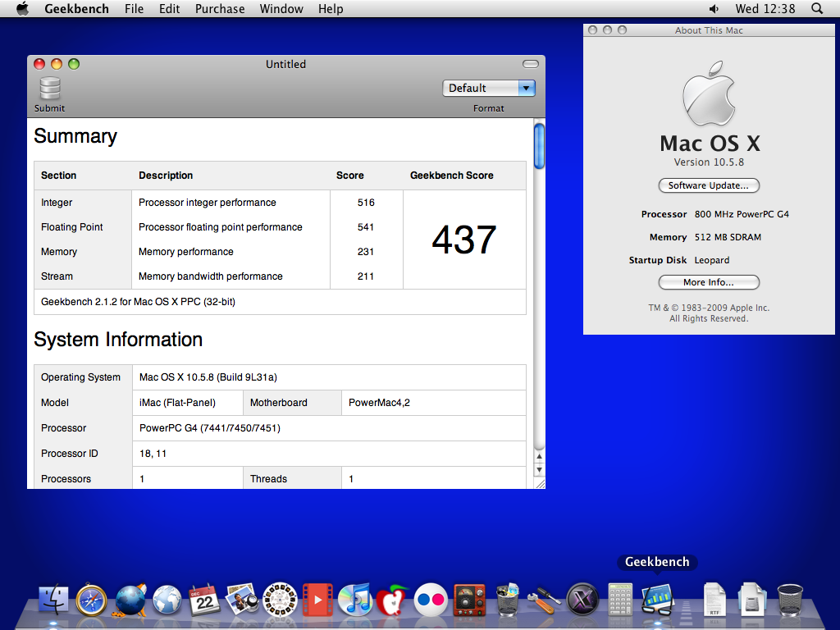Click the Untitled window title bar text
This screenshot has height=630, width=840.
[285, 64]
